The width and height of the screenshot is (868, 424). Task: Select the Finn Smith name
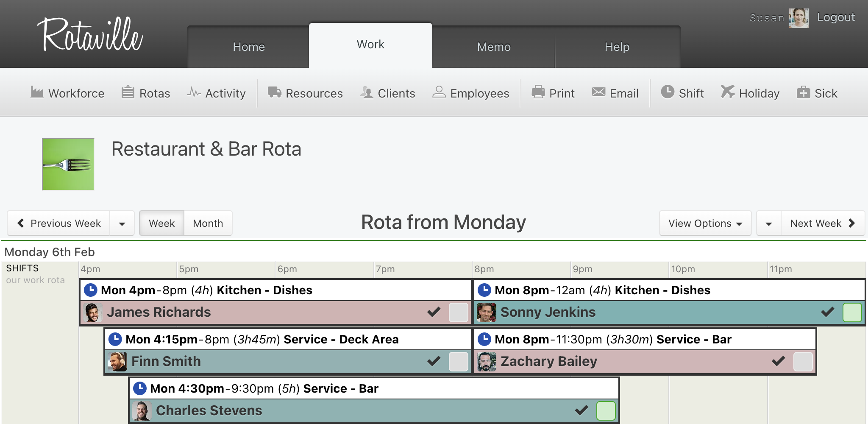[x=166, y=361]
